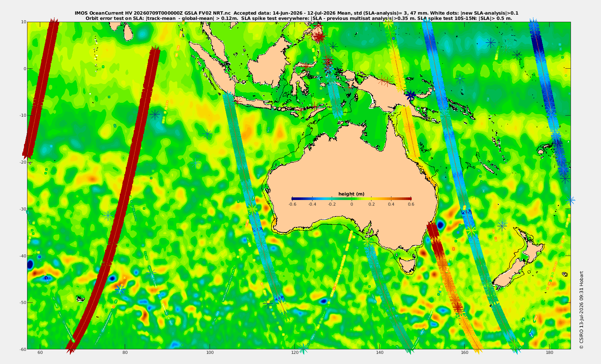Viewport: 601px width, 364px height.
Task: Click latitude axis label "0" on the left axis
Action: click(x=25, y=69)
